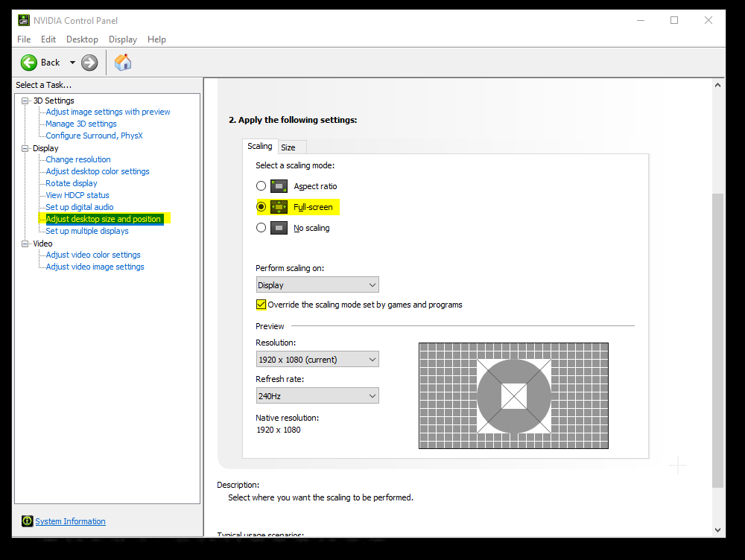Screen dimensions: 745x560
Task: Open the Desktop menu
Action: coord(82,39)
